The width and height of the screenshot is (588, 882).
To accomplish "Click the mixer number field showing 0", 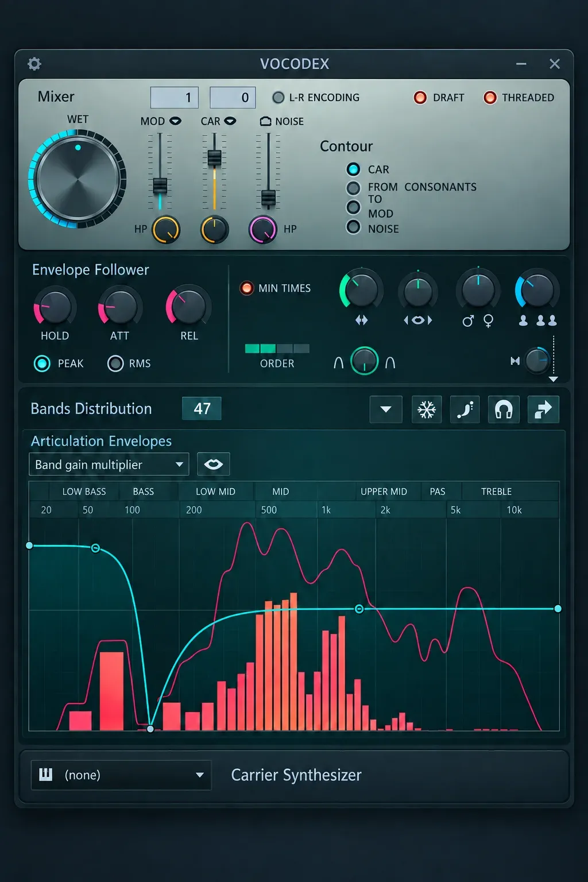I will (x=233, y=98).
